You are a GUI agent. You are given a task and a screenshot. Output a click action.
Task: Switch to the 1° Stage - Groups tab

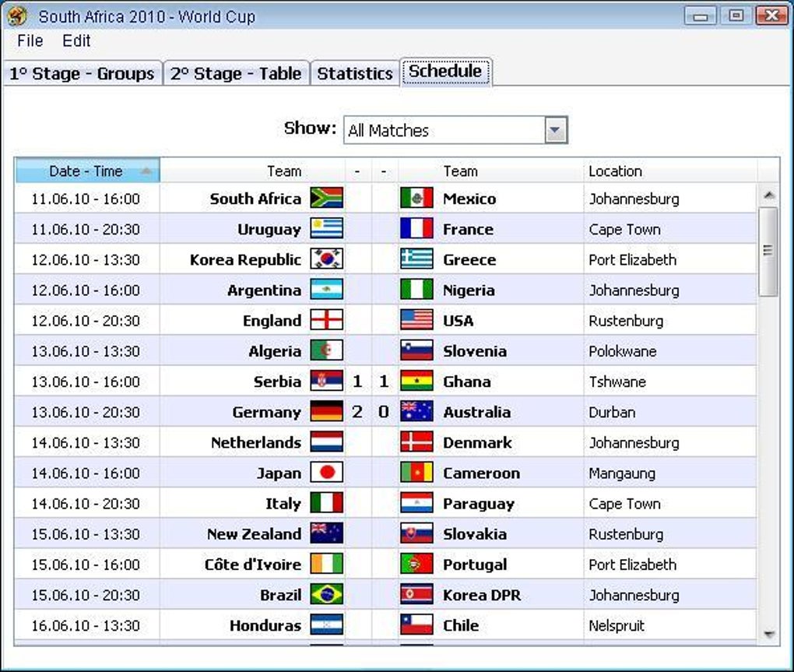tap(82, 73)
